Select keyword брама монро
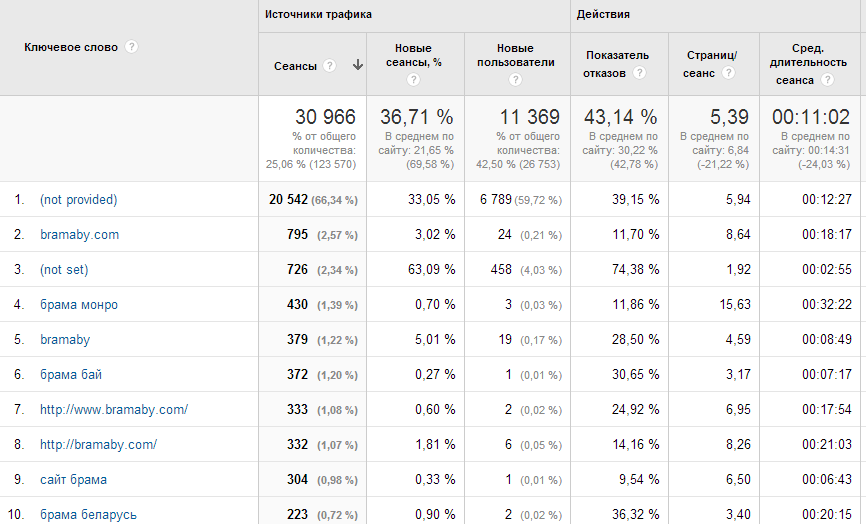Viewport: 866px width, 524px height. tap(78, 305)
